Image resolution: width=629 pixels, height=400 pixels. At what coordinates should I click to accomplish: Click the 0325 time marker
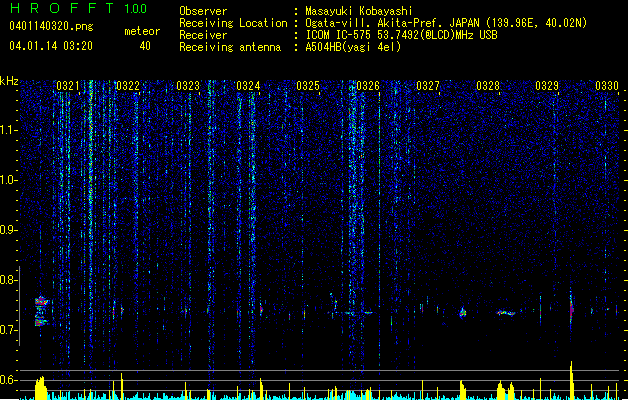308,85
